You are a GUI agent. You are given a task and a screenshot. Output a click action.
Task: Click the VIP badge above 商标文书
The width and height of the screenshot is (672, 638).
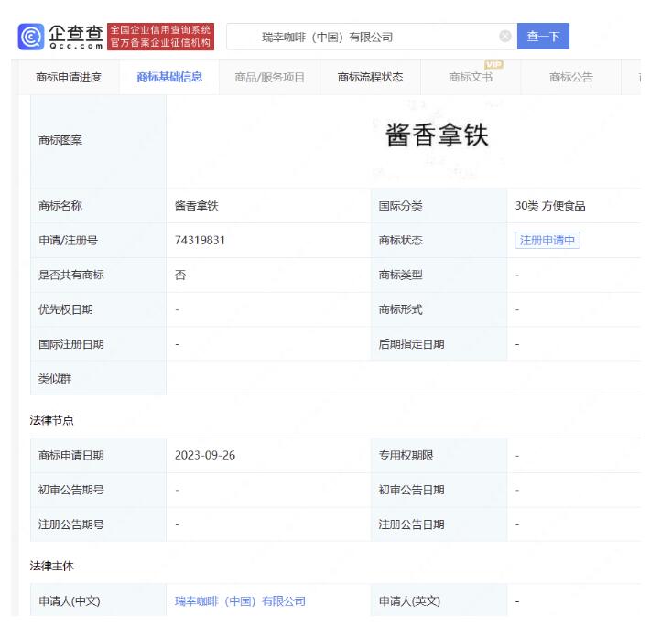coord(493,64)
